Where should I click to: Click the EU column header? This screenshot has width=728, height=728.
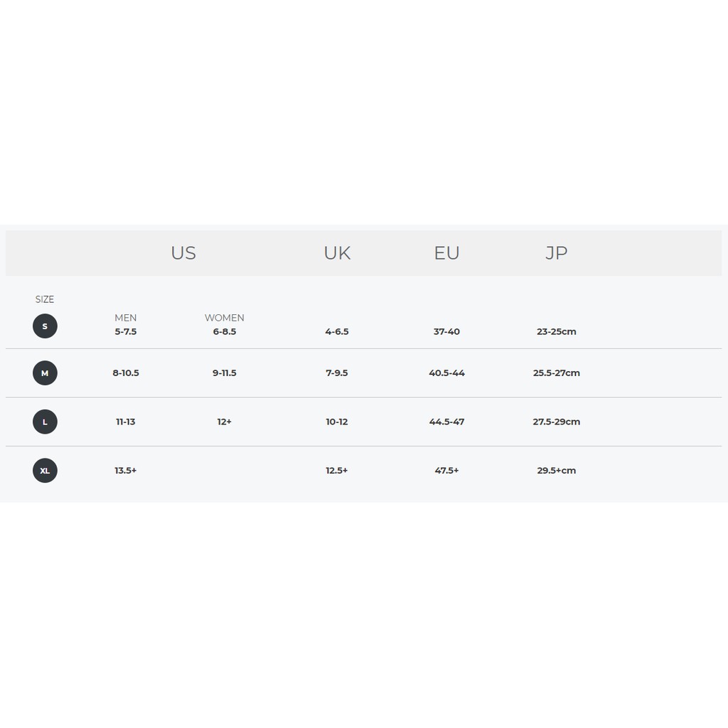tap(446, 253)
